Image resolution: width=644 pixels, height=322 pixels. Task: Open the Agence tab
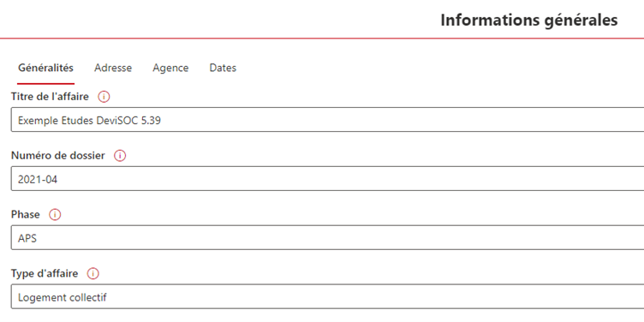click(170, 68)
